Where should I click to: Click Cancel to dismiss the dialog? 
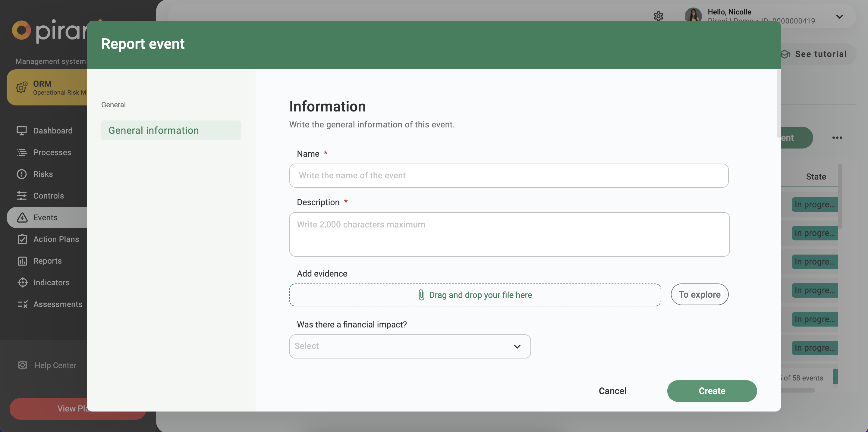[612, 391]
